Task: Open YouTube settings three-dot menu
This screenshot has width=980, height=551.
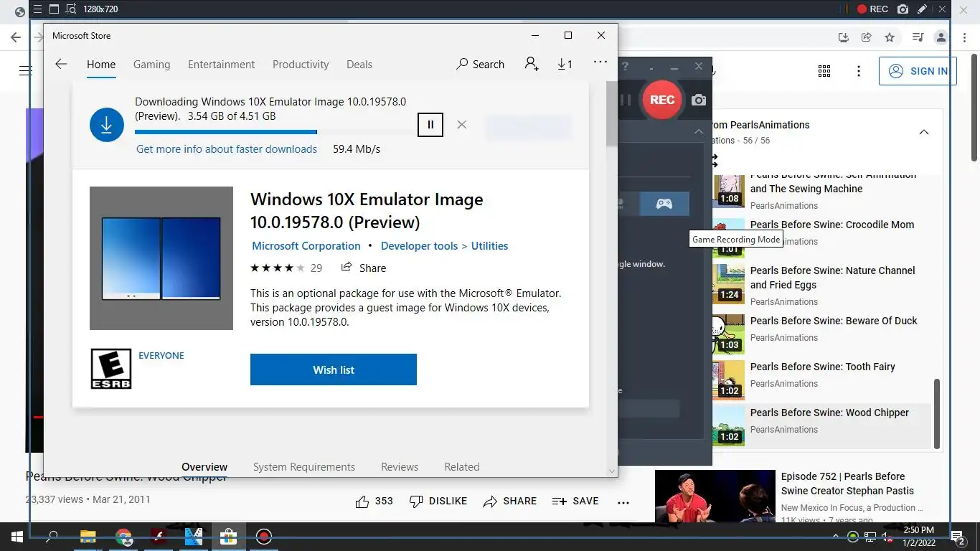Action: click(x=859, y=71)
